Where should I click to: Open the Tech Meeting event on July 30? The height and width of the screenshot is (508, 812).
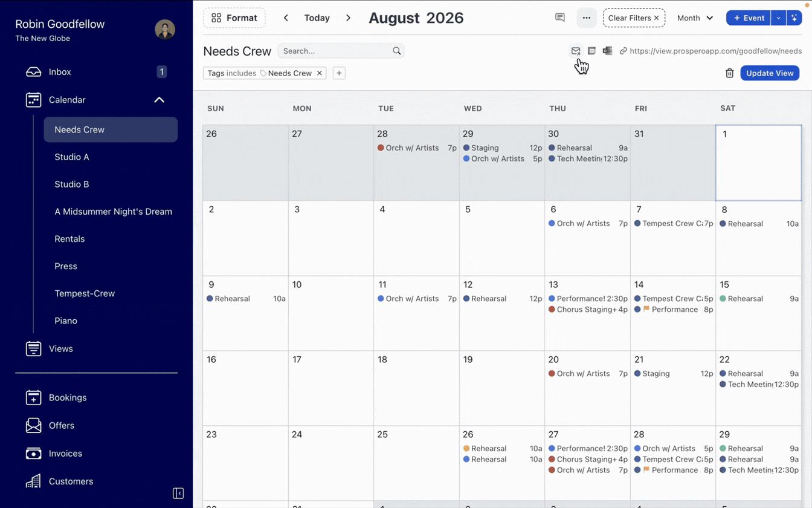tap(588, 159)
